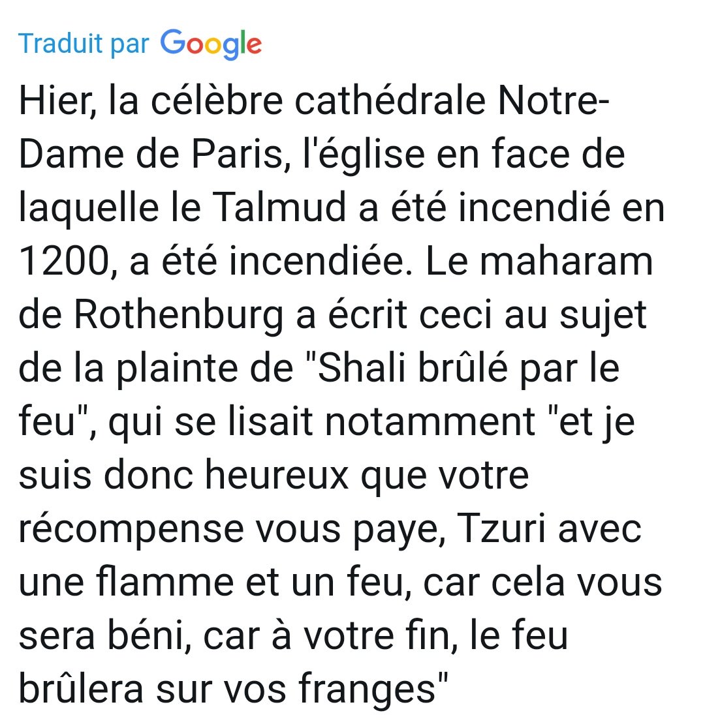Screen dimensions: 705x728
Task: Click the Google logo
Action: (211, 44)
